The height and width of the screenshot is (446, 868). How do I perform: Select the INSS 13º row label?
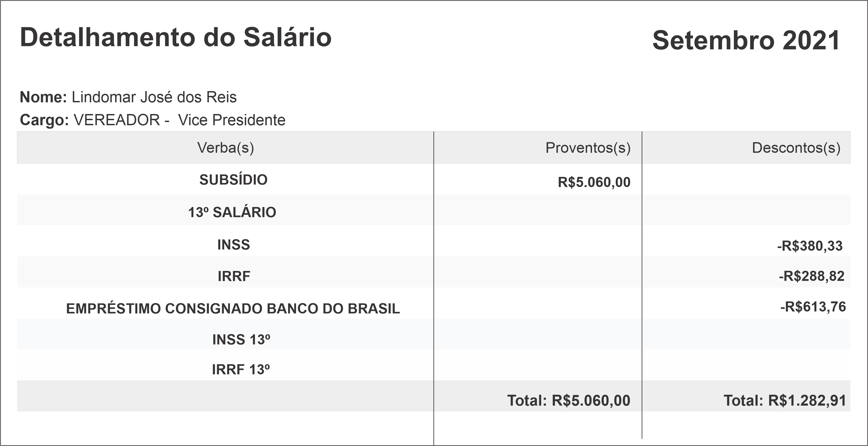pos(241,339)
